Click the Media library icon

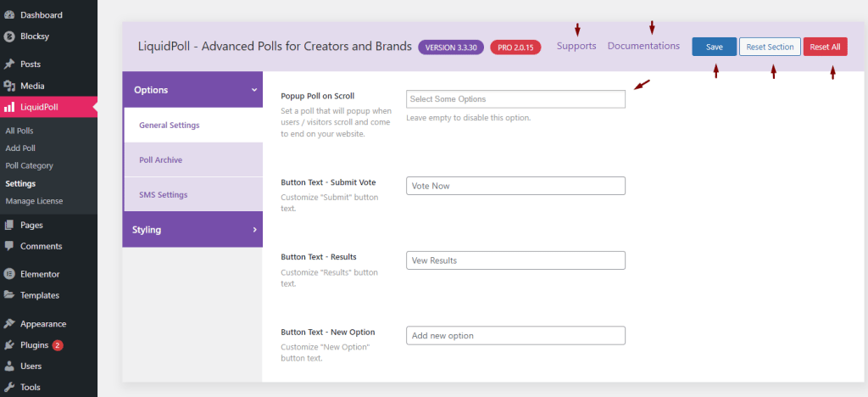pyautogui.click(x=8, y=86)
